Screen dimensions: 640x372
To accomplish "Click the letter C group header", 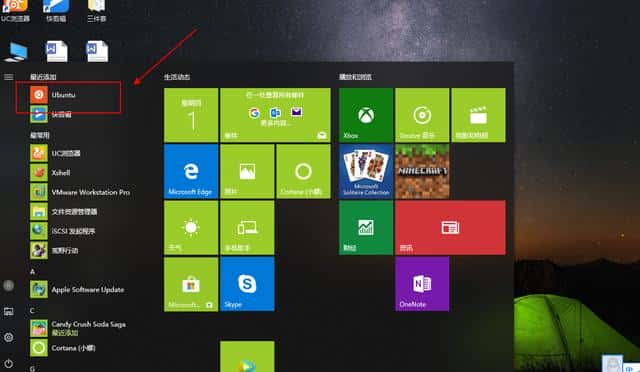I will coord(32,311).
